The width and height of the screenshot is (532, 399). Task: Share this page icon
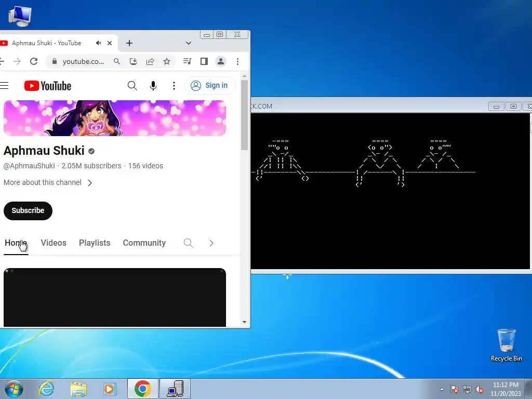[150, 61]
